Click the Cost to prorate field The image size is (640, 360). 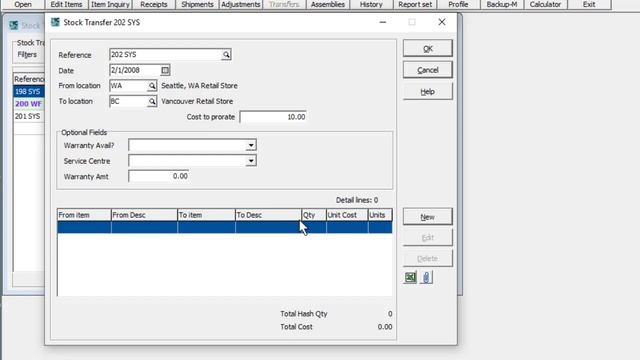pyautogui.click(x=273, y=117)
